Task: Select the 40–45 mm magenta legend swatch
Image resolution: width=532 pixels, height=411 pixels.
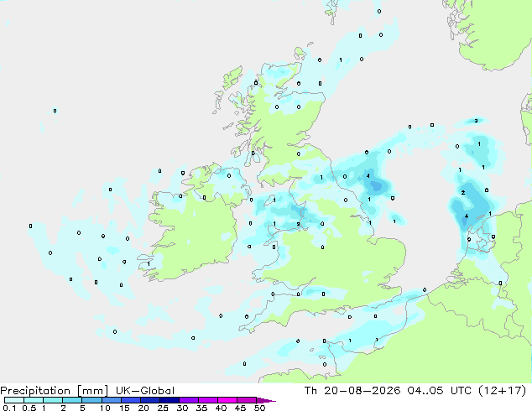Action: point(227,400)
